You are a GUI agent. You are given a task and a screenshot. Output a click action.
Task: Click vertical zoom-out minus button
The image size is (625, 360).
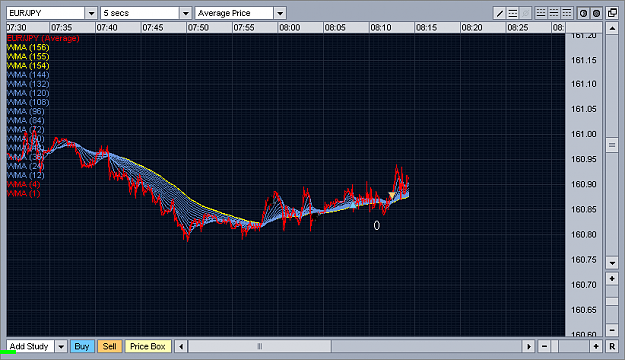[x=612, y=330]
